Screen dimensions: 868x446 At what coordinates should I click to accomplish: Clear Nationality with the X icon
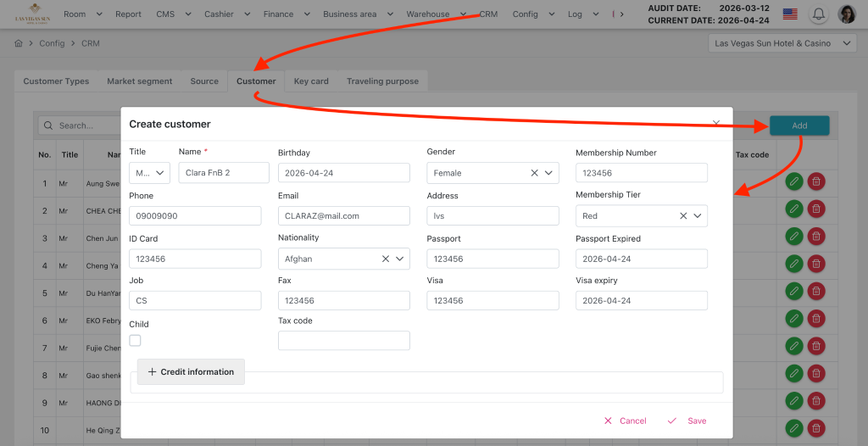click(x=385, y=259)
